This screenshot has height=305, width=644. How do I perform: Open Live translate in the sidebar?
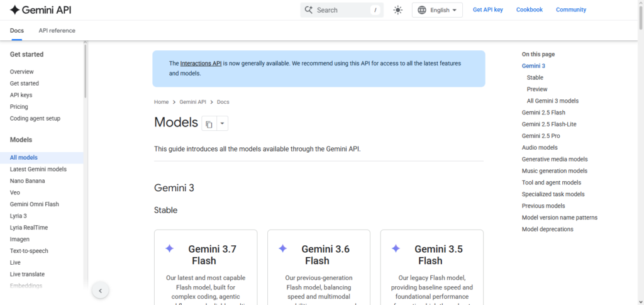[x=27, y=274]
